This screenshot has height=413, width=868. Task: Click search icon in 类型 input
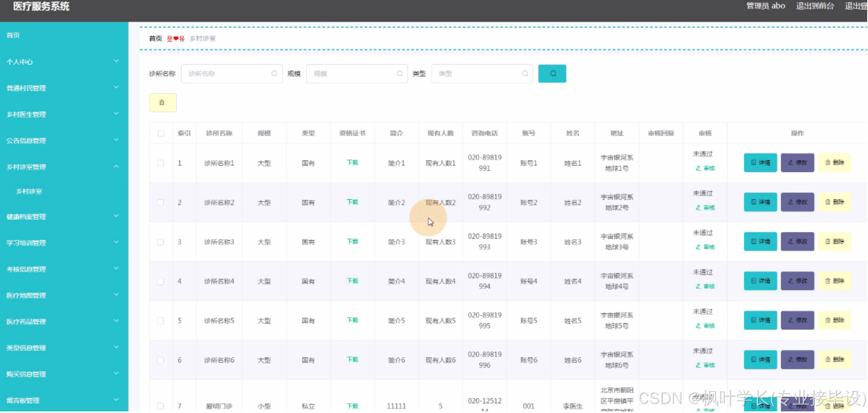pos(525,74)
